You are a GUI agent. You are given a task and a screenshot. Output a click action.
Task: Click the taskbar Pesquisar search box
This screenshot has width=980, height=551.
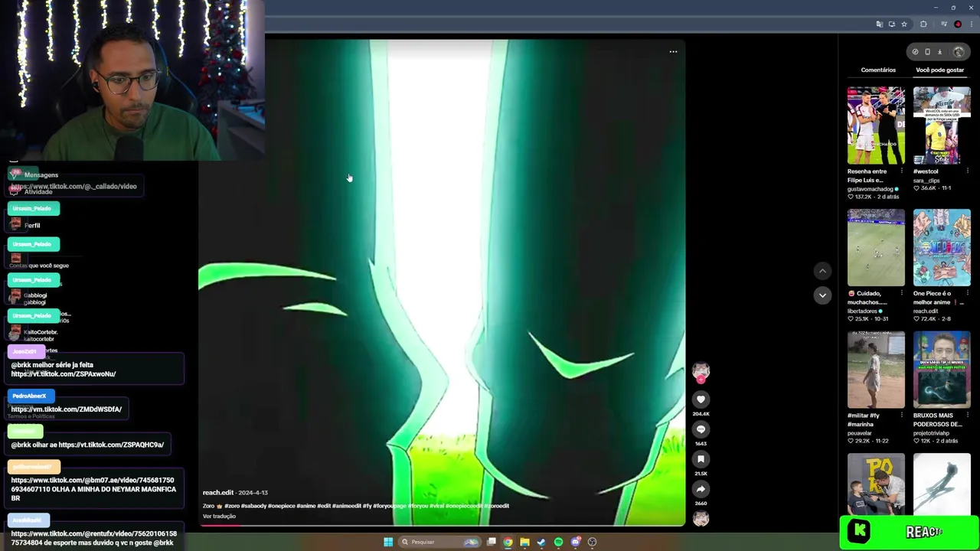point(439,542)
